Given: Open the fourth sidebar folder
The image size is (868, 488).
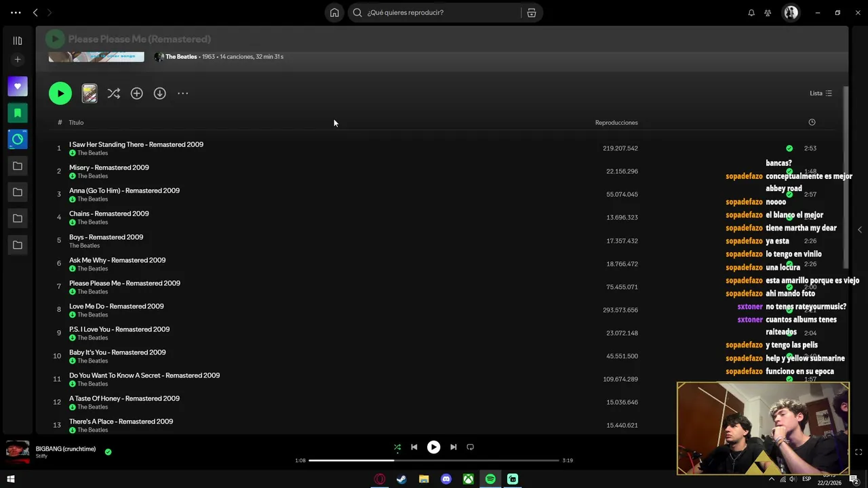Looking at the screenshot, I should coord(18,245).
